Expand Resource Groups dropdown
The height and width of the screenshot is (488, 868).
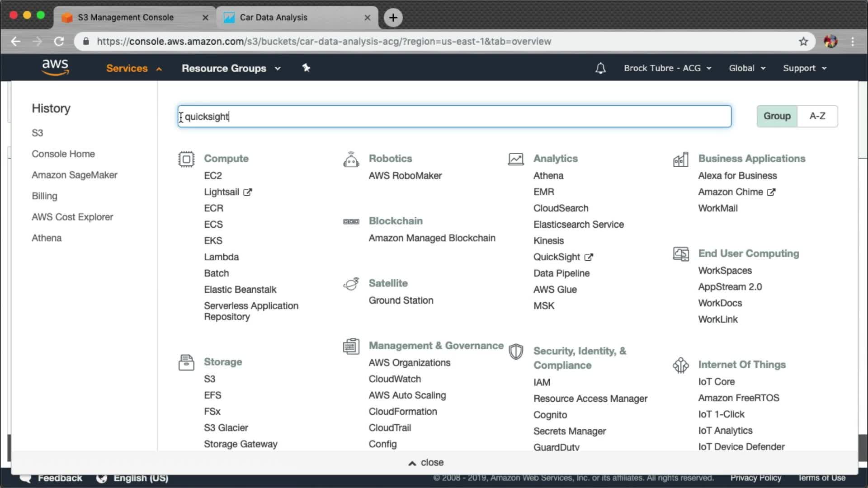tap(231, 68)
